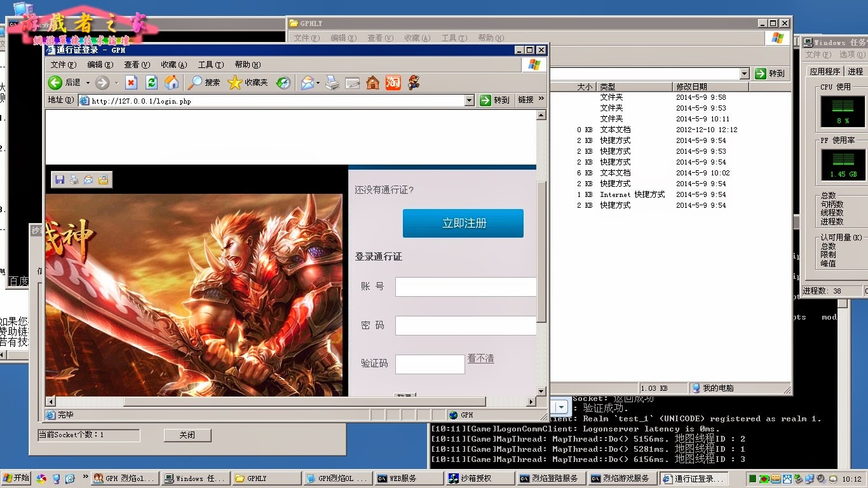Click the IE vertical scrollbar down arrow
The height and width of the screenshot is (488, 868).
(541, 391)
